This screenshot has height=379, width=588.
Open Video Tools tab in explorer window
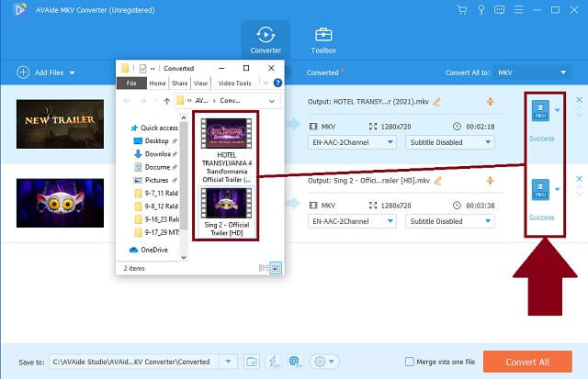(x=235, y=84)
